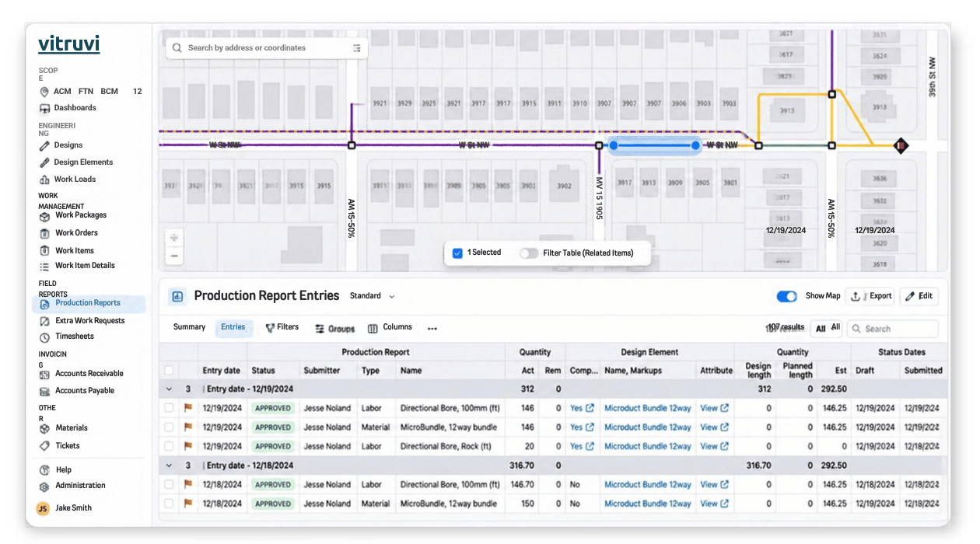Viewport: 980px width, 544px height.
Task: Click the table Search input field
Action: (892, 329)
